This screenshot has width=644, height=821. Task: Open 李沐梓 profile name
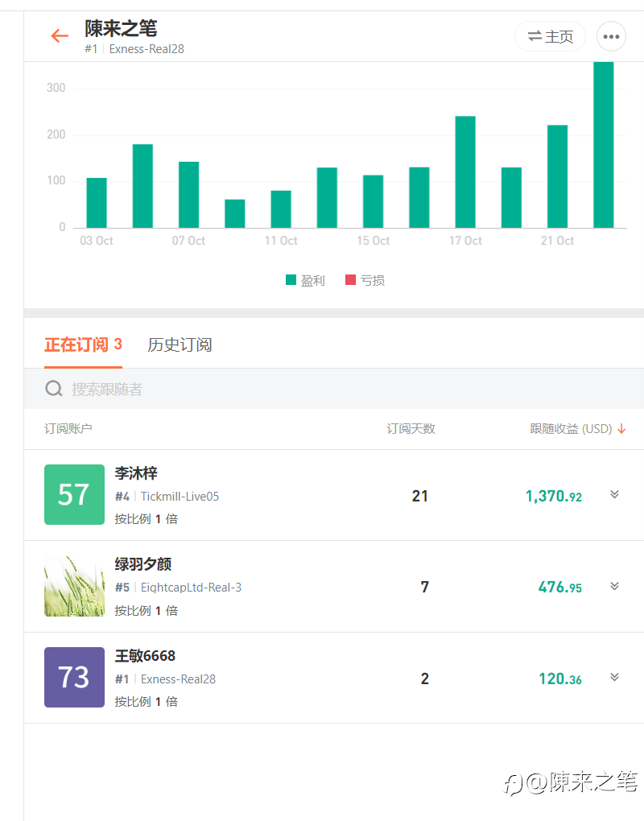[136, 472]
